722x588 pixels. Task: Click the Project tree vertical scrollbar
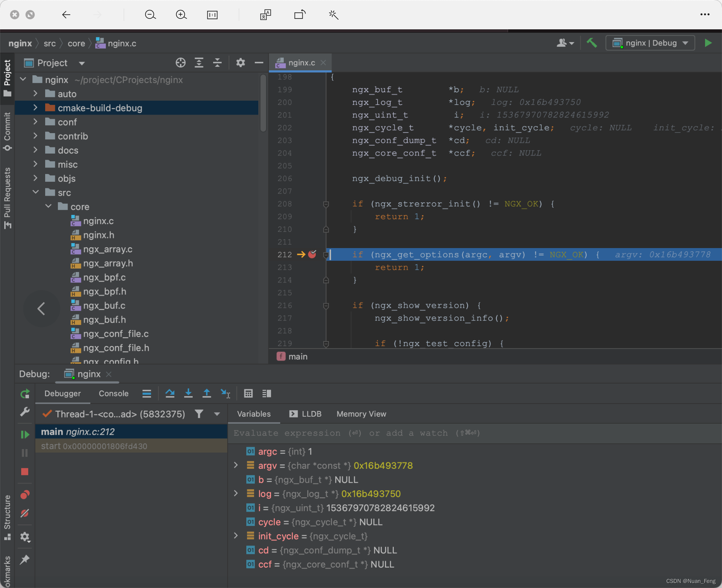(263, 103)
